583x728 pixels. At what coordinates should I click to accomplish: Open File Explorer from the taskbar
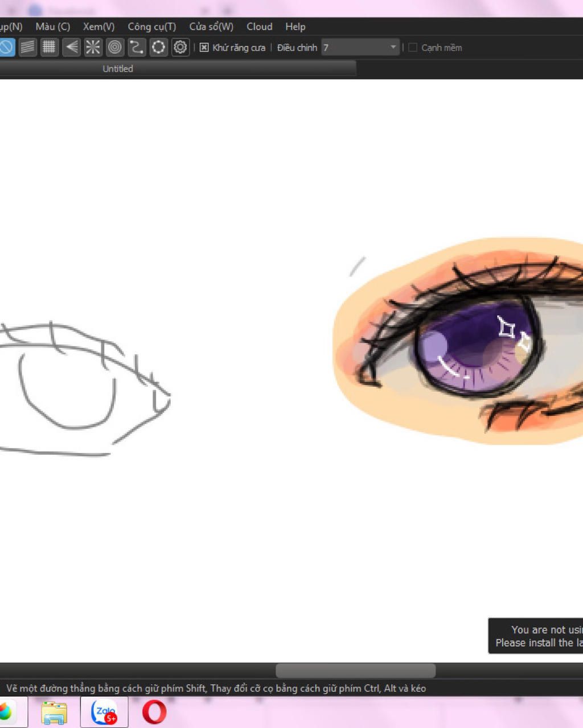coord(54,712)
